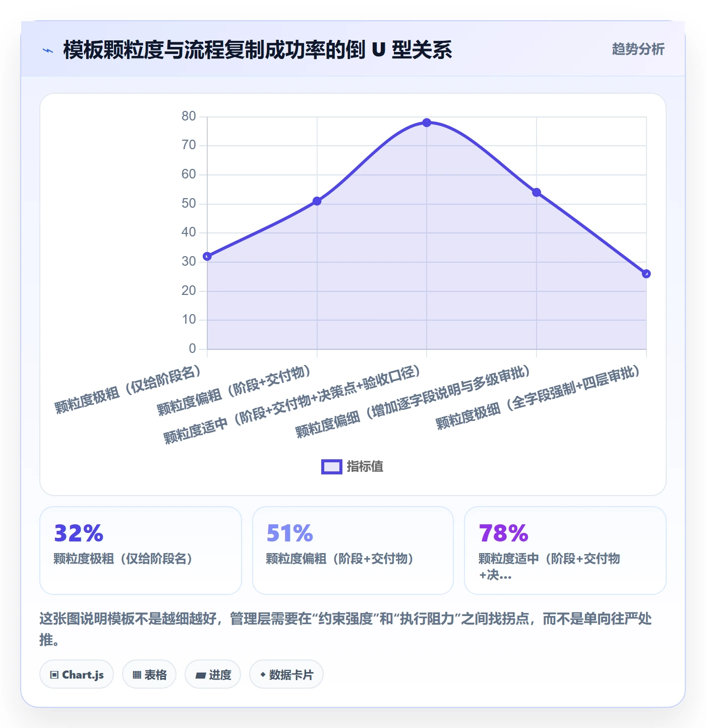The image size is (706, 728).
Task: Click the y-axis value 0
Action: [x=192, y=349]
